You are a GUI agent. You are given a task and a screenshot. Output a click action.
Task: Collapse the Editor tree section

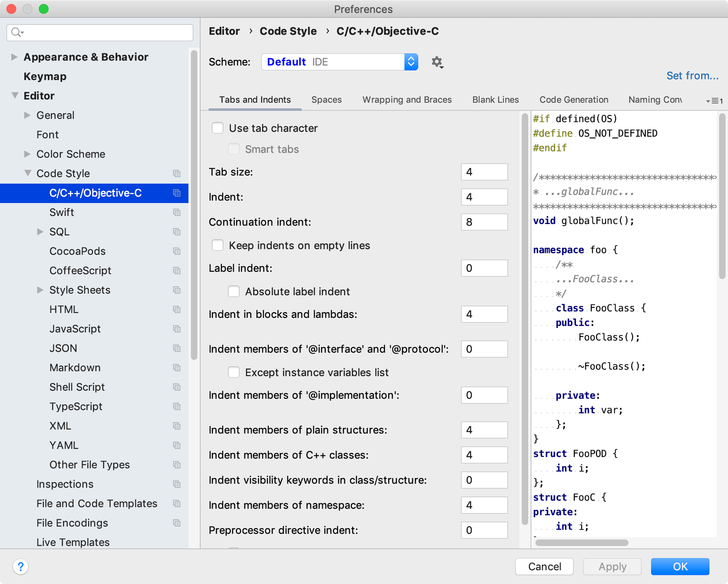pyautogui.click(x=15, y=95)
